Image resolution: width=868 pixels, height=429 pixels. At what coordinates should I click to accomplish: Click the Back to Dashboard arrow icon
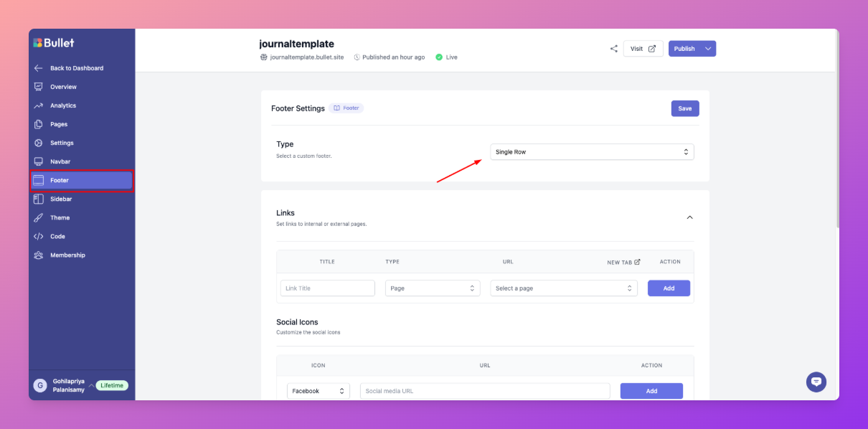(x=39, y=68)
